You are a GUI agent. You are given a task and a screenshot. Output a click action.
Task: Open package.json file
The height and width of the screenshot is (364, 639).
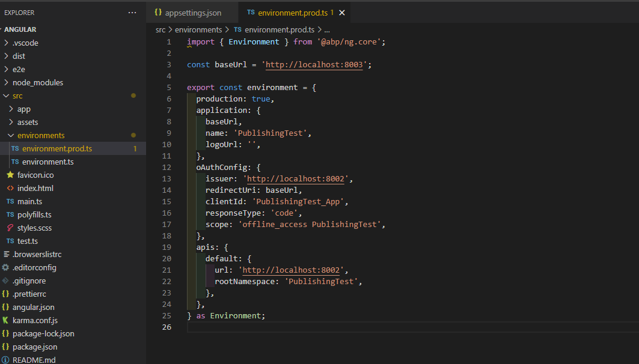[x=35, y=347]
